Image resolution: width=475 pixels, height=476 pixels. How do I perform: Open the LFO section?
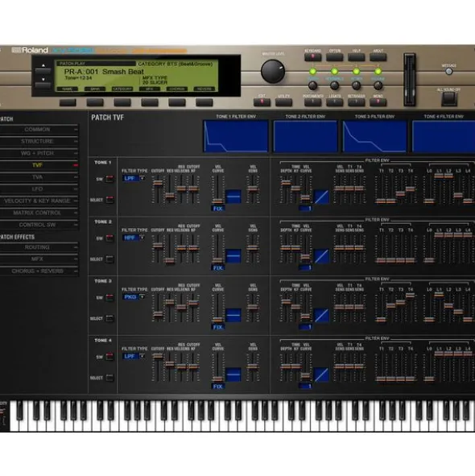point(38,188)
